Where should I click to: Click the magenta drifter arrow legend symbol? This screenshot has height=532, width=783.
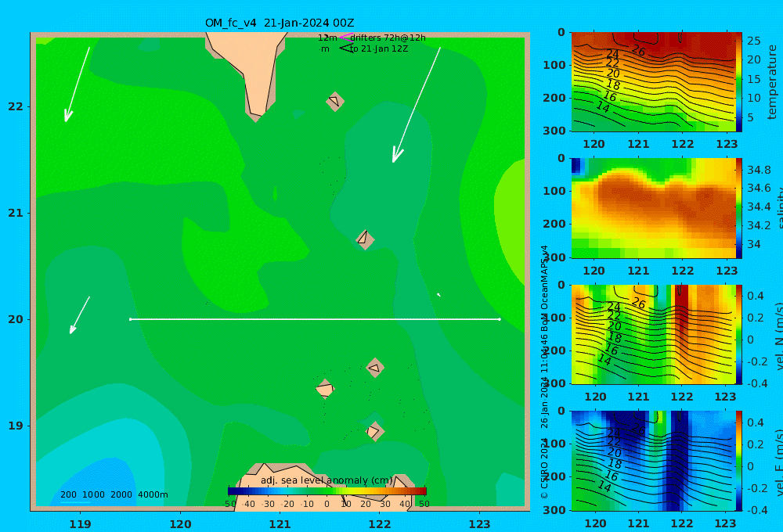(x=345, y=37)
